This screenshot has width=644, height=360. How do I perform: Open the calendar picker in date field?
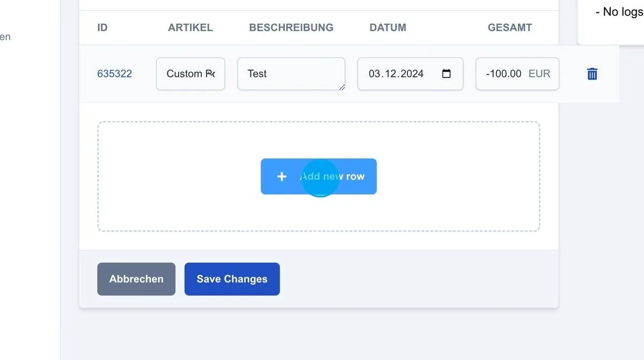[x=447, y=74]
